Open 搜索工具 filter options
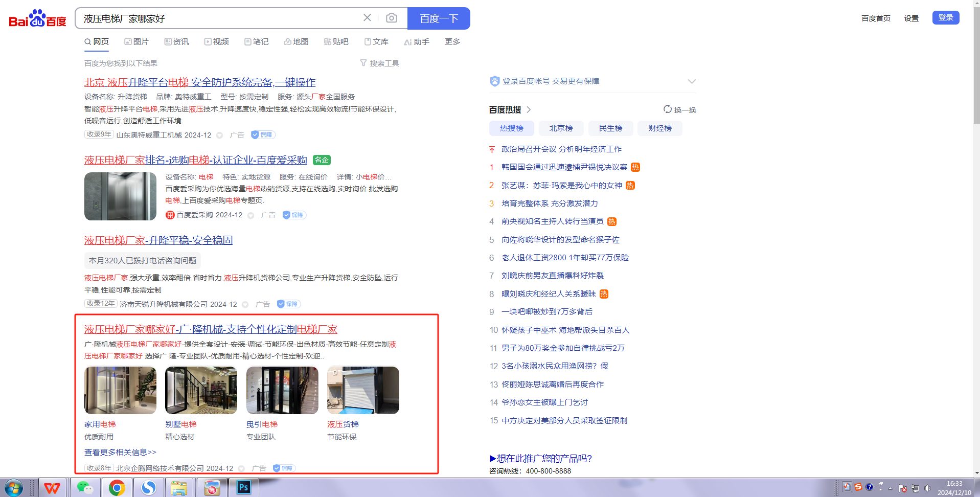Screen dimensions: 980x497 click(379, 63)
